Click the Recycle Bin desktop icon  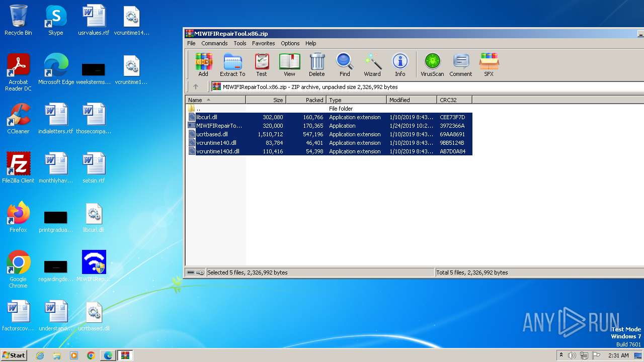pyautogui.click(x=18, y=20)
